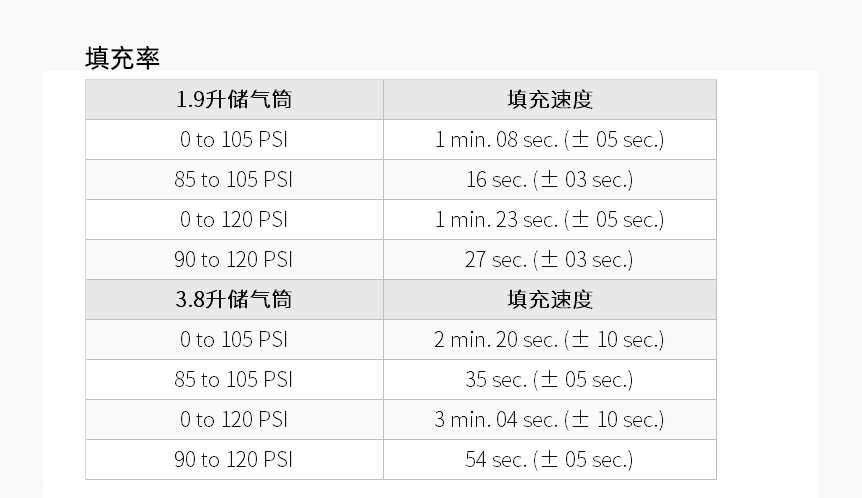Select the 1 min. 08 sec. cell
This screenshot has height=498, width=862.
(x=550, y=140)
